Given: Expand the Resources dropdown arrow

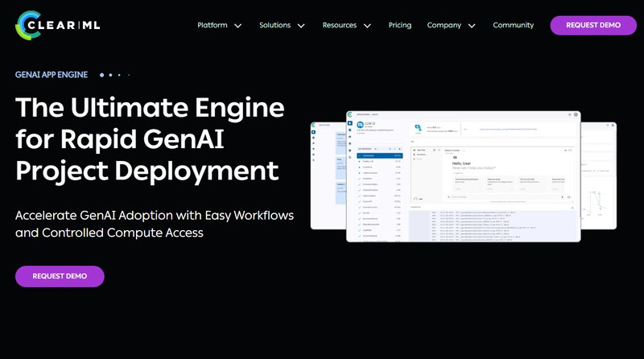Looking at the screenshot, I should click(x=367, y=26).
